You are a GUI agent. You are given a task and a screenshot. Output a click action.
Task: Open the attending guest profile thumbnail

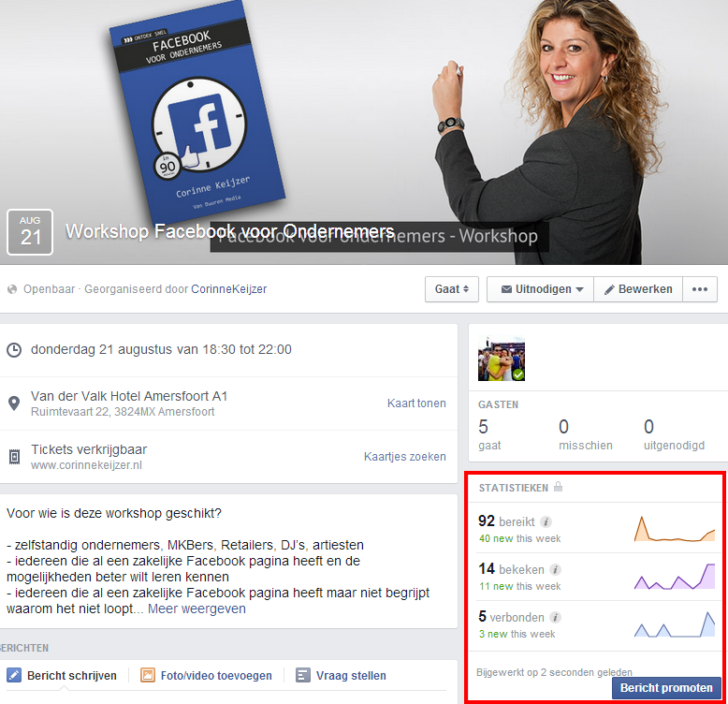502,359
